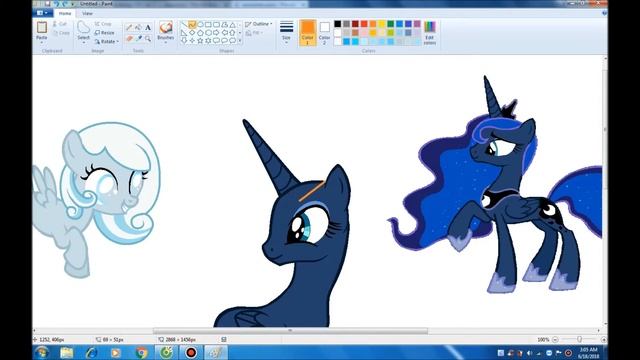Choose the Down arrow shape
This screenshot has height=360, width=640.
(184, 40)
